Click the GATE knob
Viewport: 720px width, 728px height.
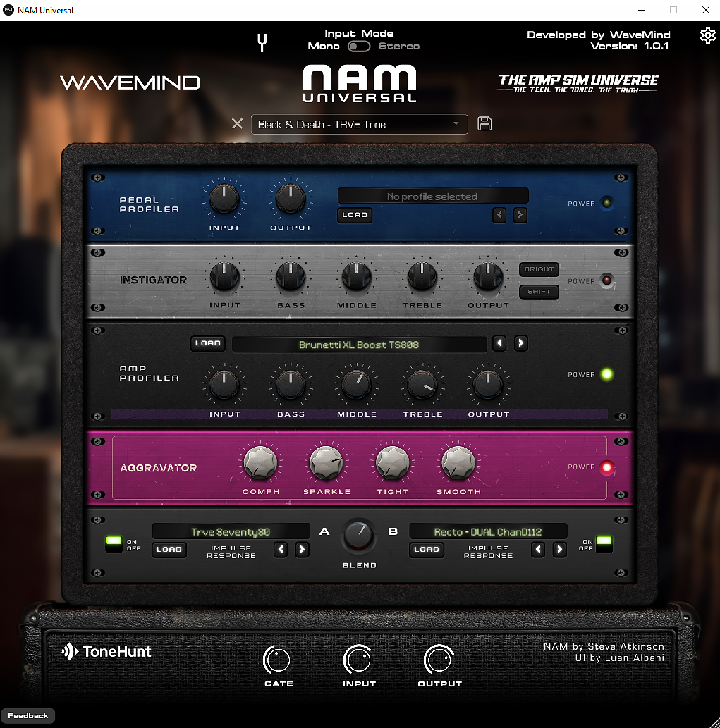277,660
